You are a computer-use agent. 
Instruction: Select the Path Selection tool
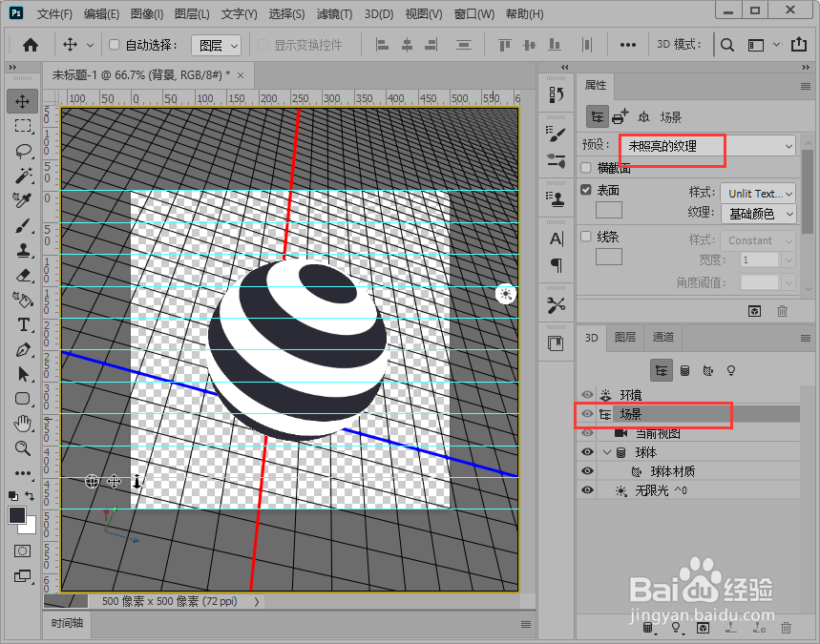[23, 374]
